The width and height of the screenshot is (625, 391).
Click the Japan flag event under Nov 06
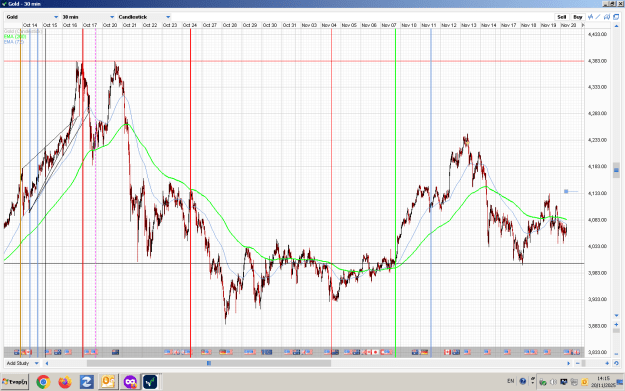pyautogui.click(x=375, y=352)
